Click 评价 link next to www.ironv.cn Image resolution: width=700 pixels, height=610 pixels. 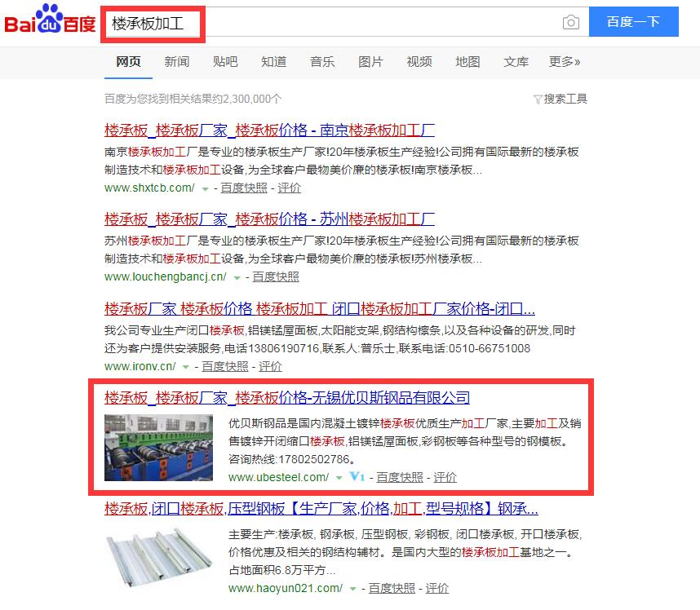[x=270, y=366]
